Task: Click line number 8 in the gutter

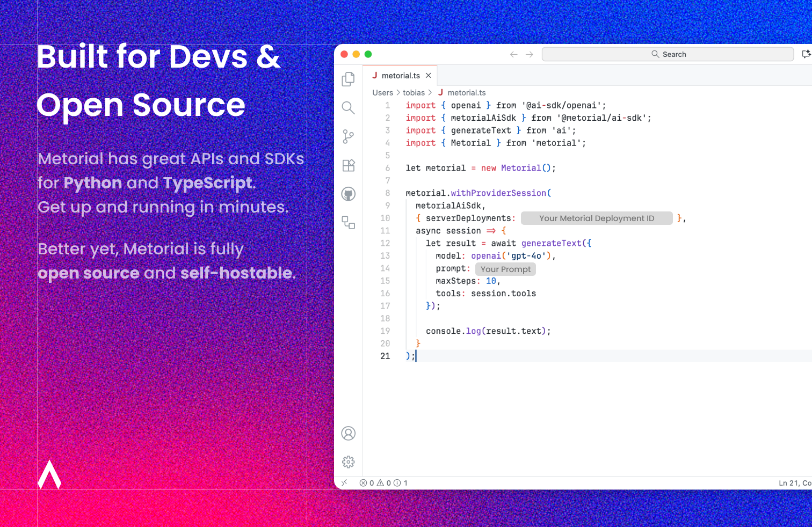Action: pyautogui.click(x=388, y=193)
